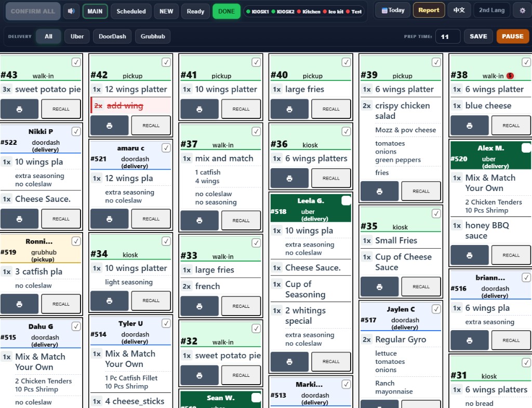
Task: Switch to the MAIN tab
Action: [x=95, y=11]
